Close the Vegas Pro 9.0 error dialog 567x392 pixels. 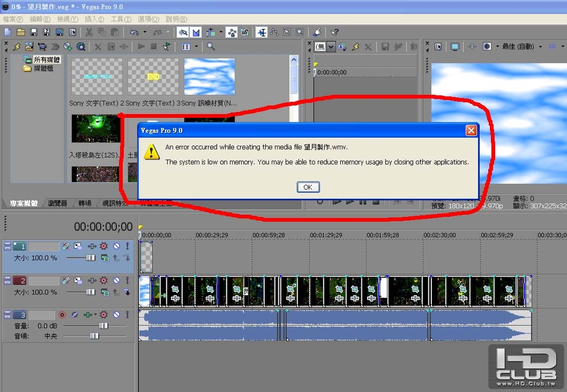471,131
